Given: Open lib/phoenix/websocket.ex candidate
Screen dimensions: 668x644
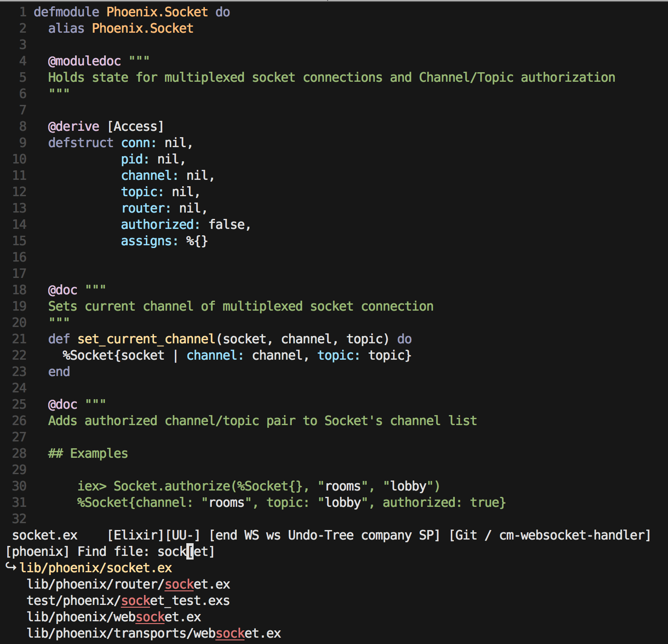Looking at the screenshot, I should [114, 617].
